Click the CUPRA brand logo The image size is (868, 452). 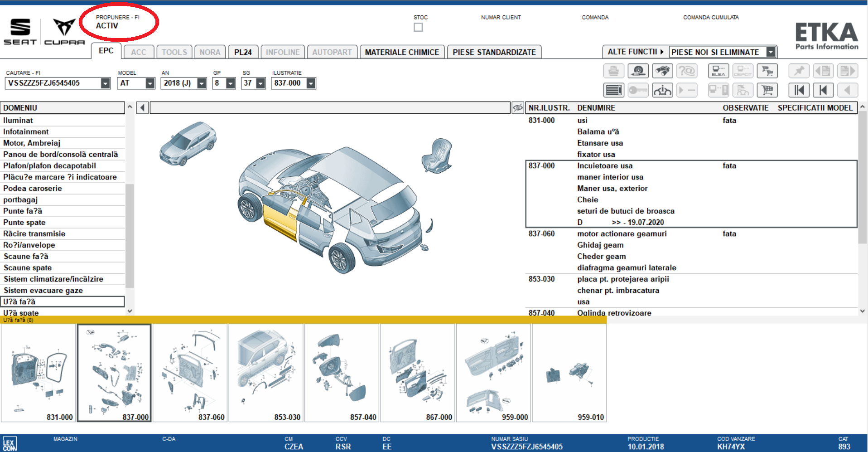[x=64, y=32]
